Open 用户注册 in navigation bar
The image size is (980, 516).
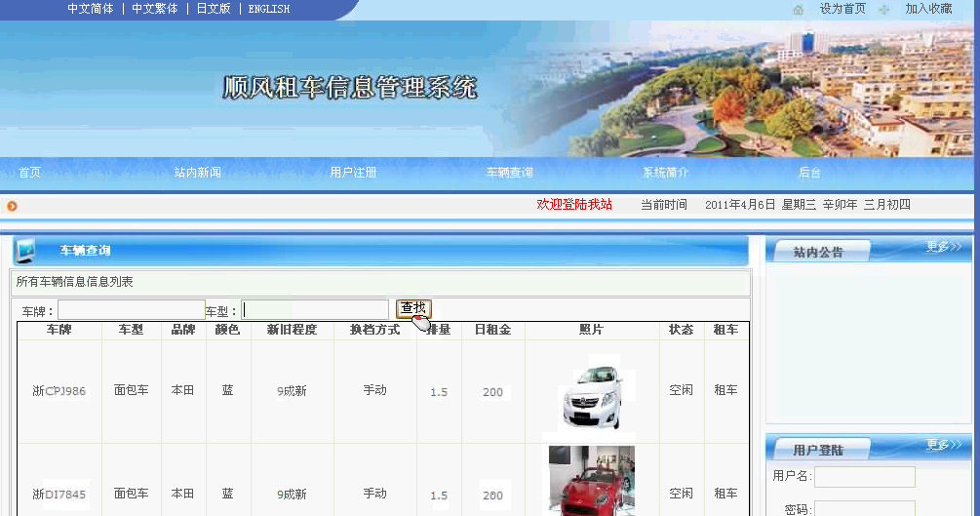click(x=353, y=172)
